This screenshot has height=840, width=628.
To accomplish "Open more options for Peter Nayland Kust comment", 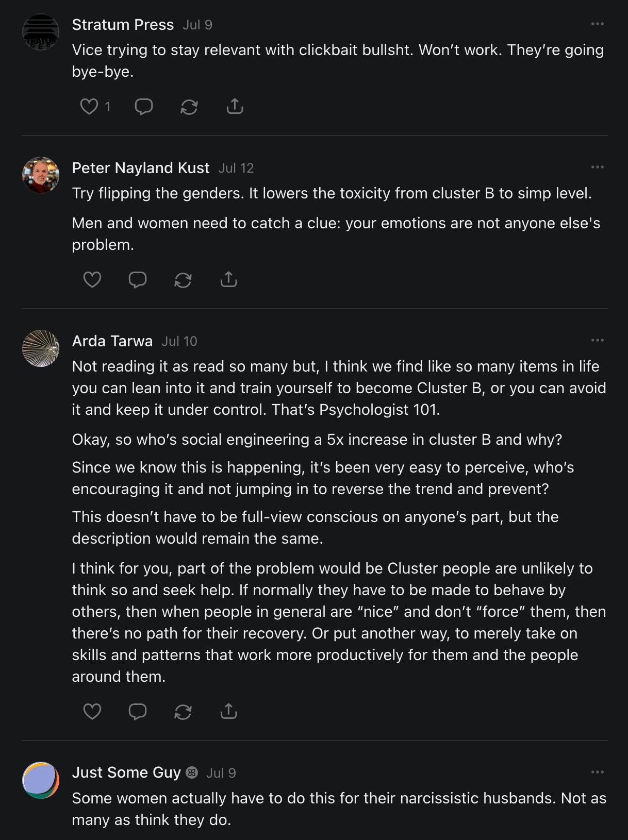I will [597, 167].
